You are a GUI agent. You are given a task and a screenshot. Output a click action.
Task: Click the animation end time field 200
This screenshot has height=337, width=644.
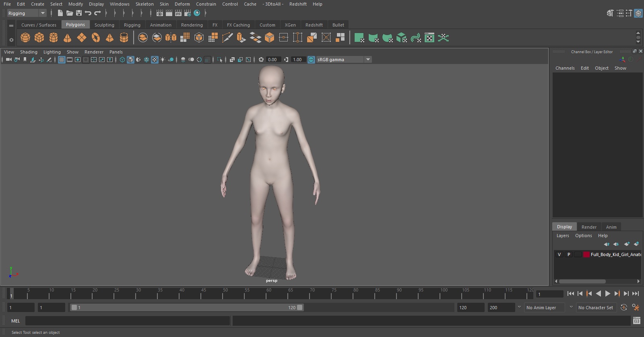tap(501, 308)
